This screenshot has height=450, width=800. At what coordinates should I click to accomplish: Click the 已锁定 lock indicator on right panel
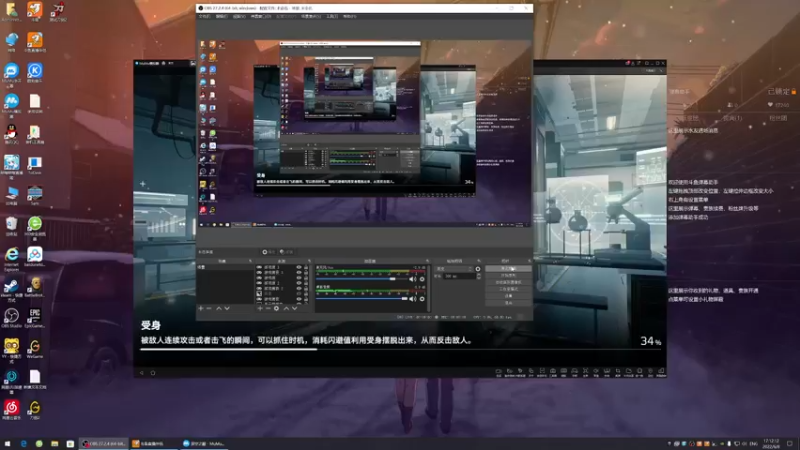782,91
